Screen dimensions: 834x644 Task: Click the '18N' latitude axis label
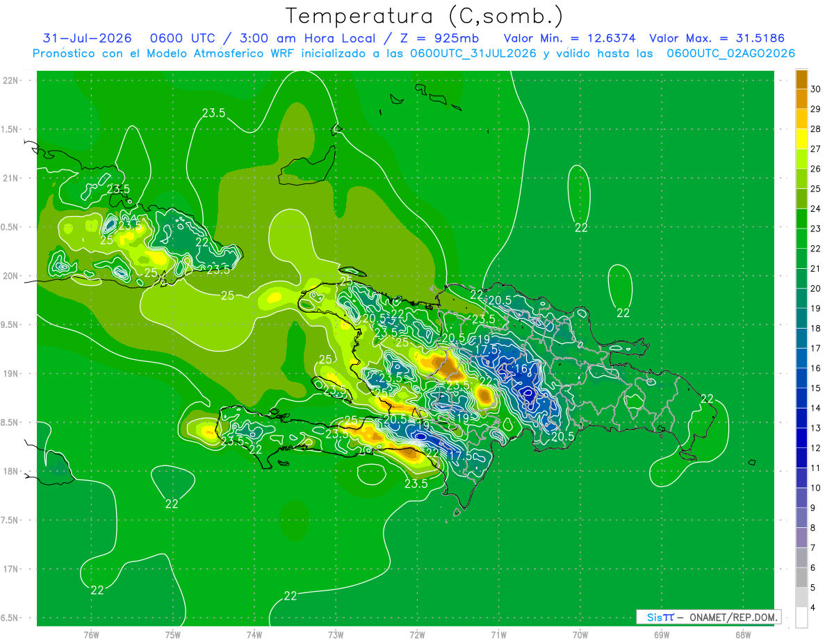tap(10, 472)
